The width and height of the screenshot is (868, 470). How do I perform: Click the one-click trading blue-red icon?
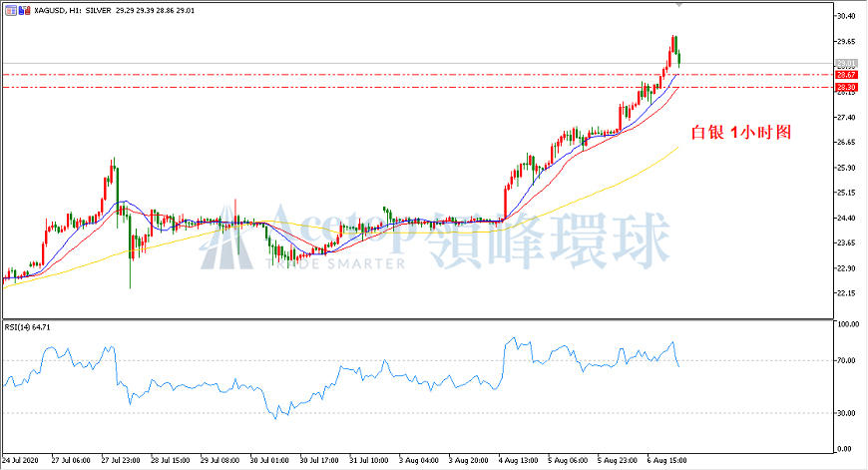(x=24, y=10)
